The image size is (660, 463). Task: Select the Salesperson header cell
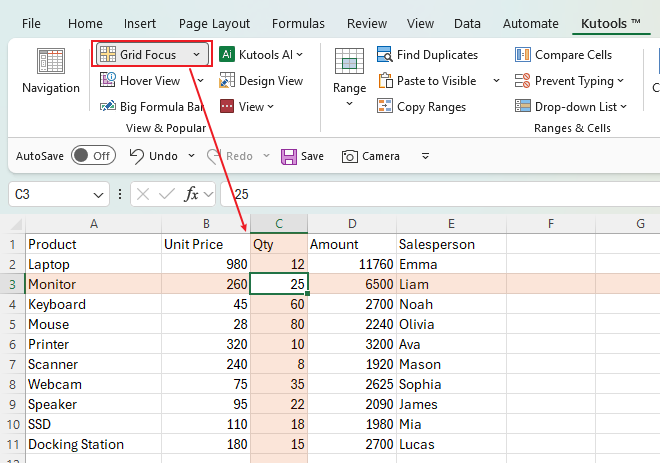tap(451, 244)
